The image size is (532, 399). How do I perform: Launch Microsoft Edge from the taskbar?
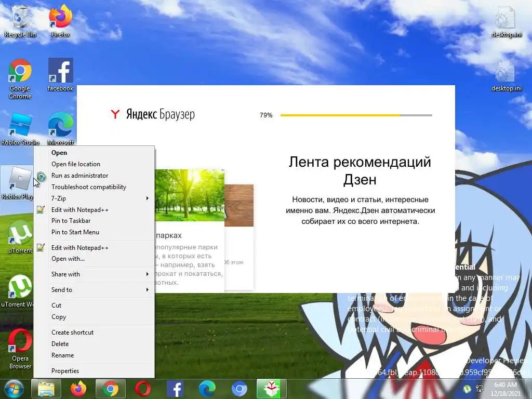207,389
